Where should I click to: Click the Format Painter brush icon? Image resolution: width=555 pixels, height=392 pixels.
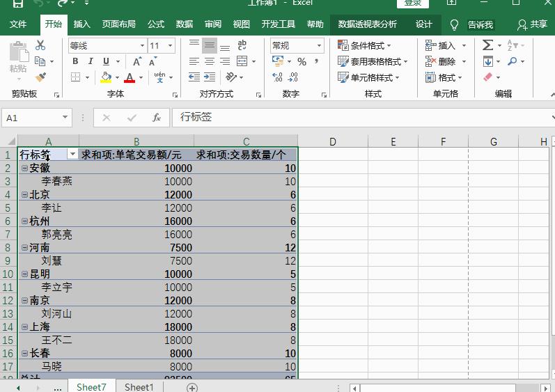[40, 77]
